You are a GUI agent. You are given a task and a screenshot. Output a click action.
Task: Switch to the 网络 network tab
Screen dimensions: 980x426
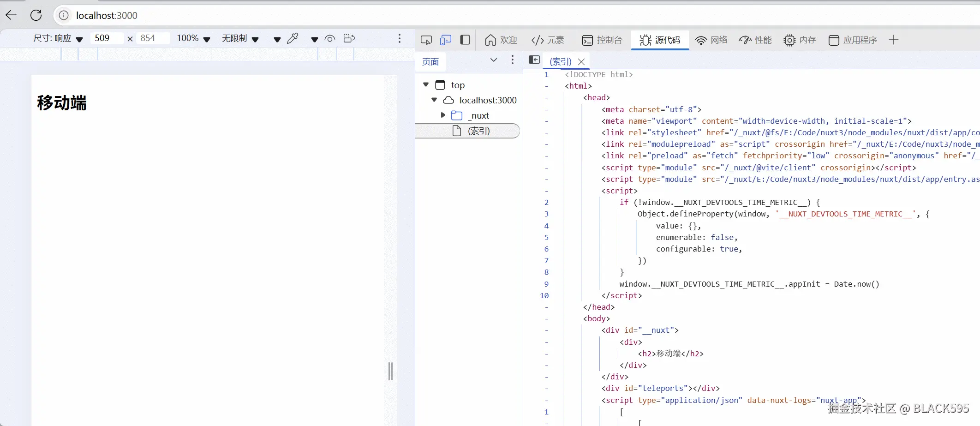pos(711,40)
